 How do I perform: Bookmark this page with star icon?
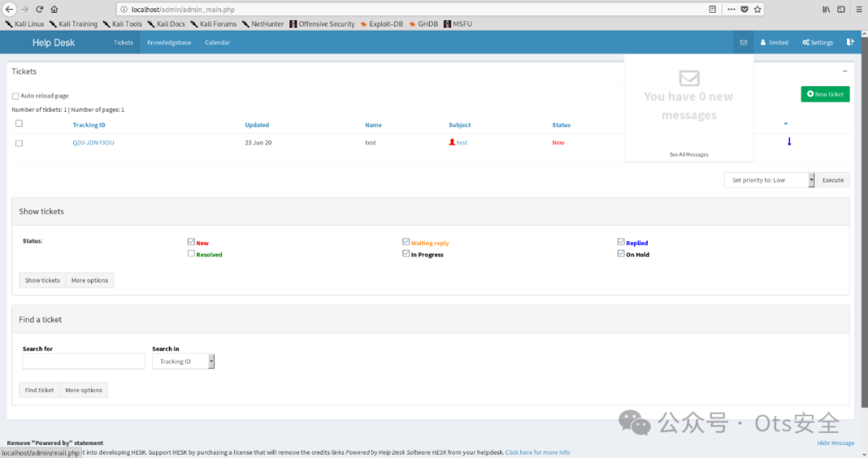[757, 10]
